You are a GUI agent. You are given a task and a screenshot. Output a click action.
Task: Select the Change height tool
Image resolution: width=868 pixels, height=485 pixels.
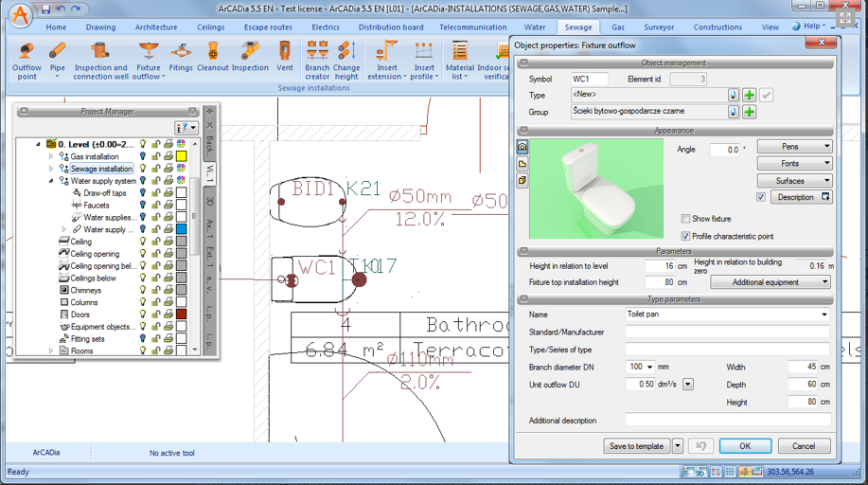point(346,61)
